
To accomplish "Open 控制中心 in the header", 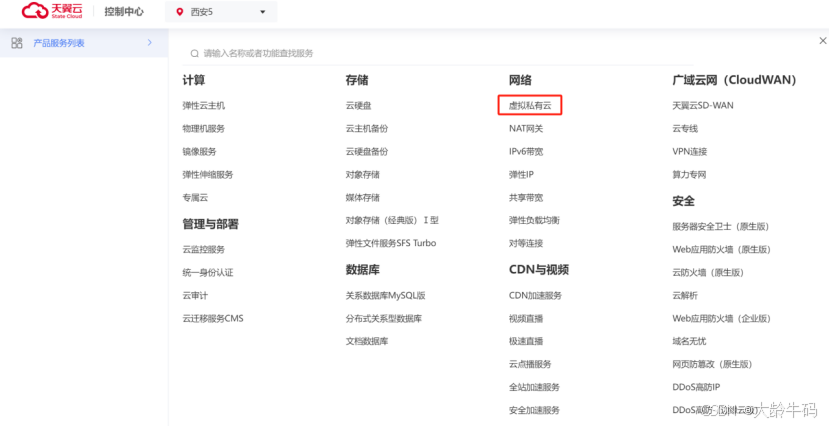I will pyautogui.click(x=124, y=12).
